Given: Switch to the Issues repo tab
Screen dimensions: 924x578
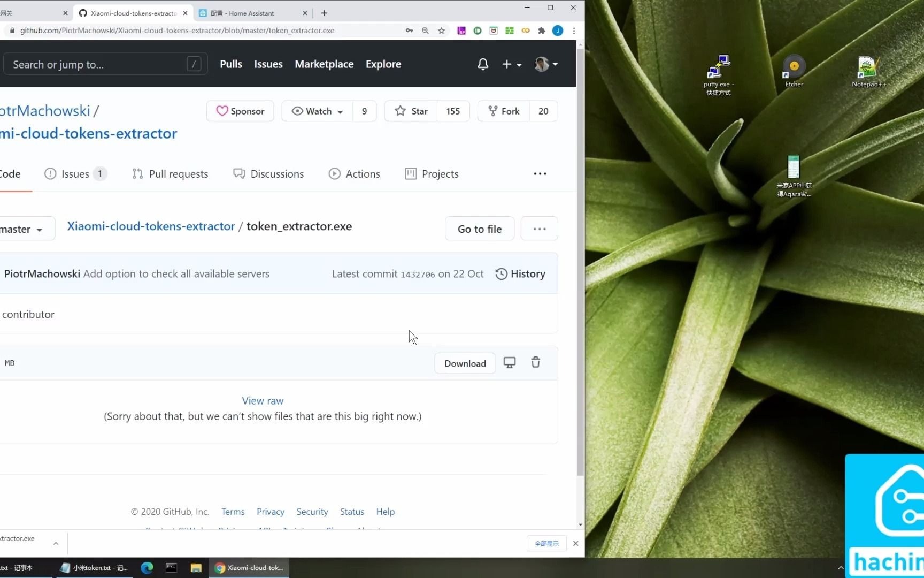Looking at the screenshot, I should pyautogui.click(x=75, y=174).
